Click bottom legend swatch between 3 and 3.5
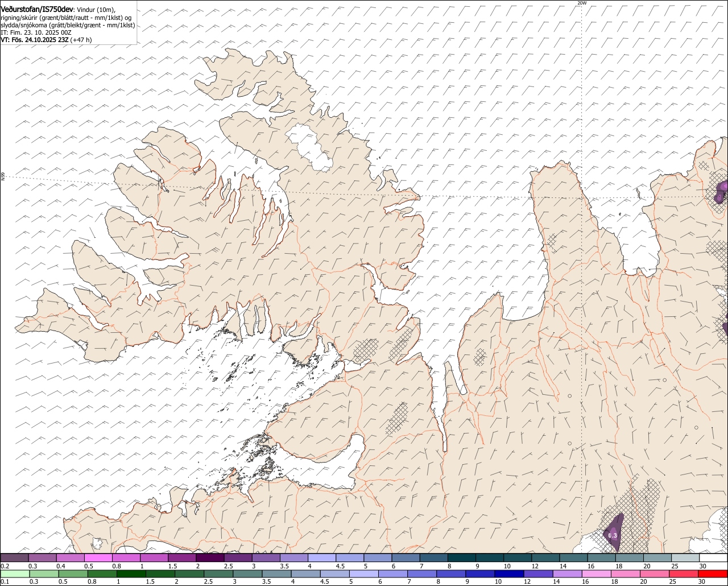 [x=248, y=574]
